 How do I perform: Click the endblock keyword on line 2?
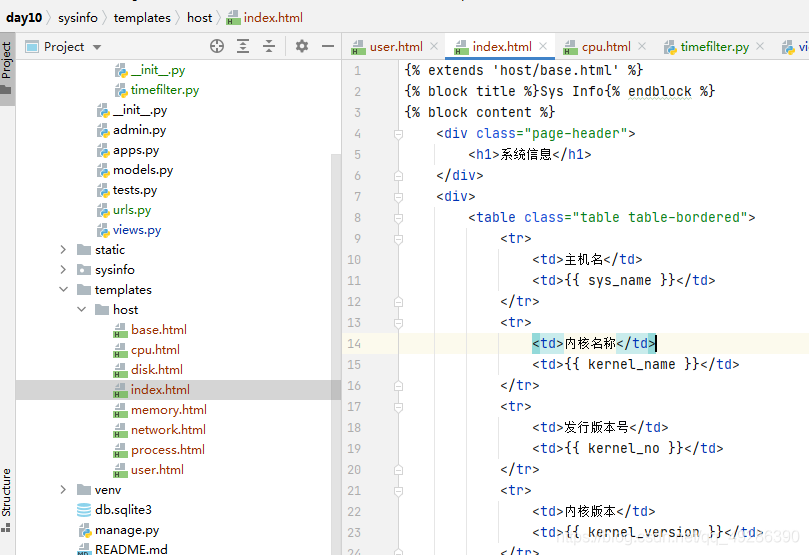(x=659, y=91)
